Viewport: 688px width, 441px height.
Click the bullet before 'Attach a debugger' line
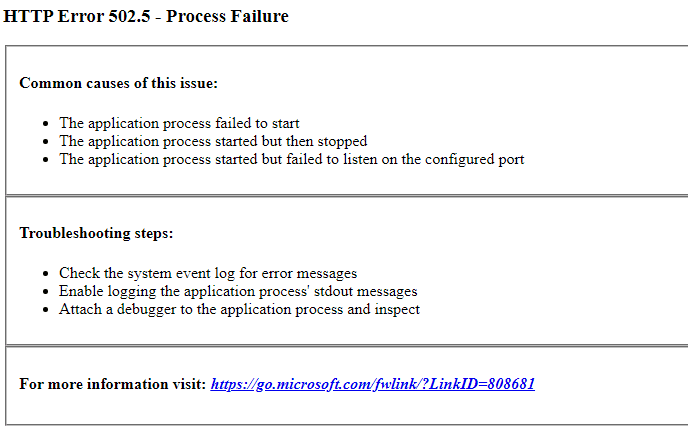pos(46,310)
